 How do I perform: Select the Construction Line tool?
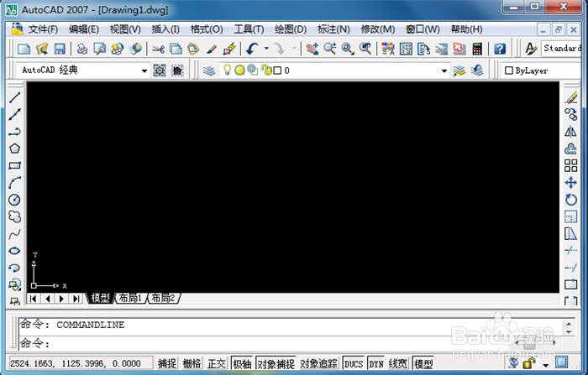(14, 115)
